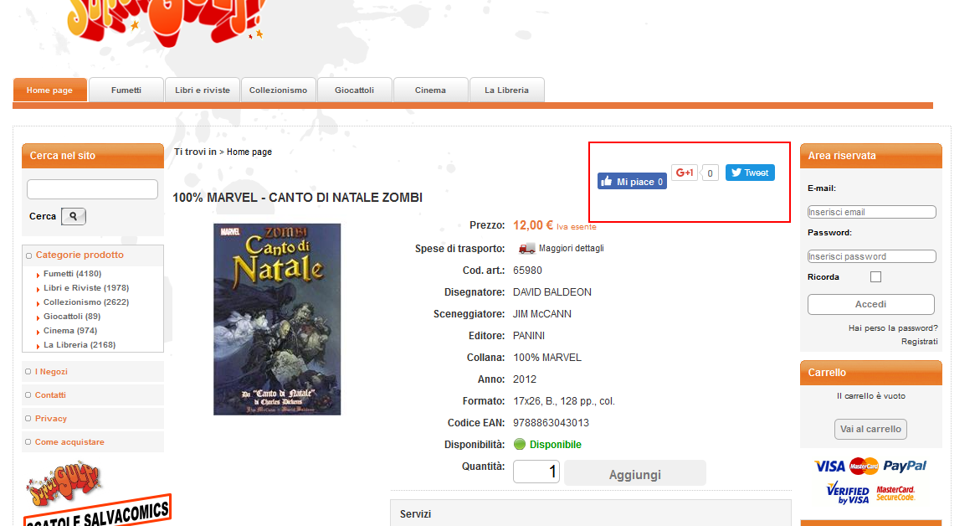Screen dimensions: 980x526
Task: Go to La Libreria tab
Action: tap(507, 90)
